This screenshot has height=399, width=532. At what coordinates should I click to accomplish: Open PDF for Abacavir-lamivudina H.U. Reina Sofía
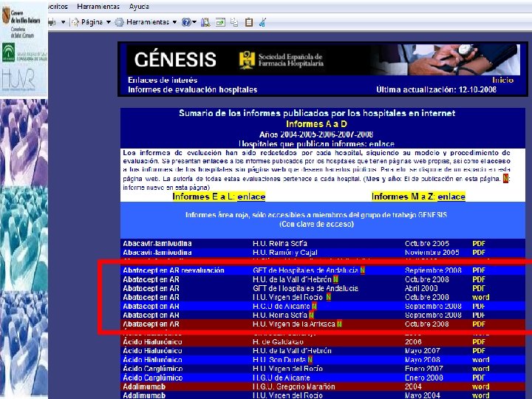[479, 244]
